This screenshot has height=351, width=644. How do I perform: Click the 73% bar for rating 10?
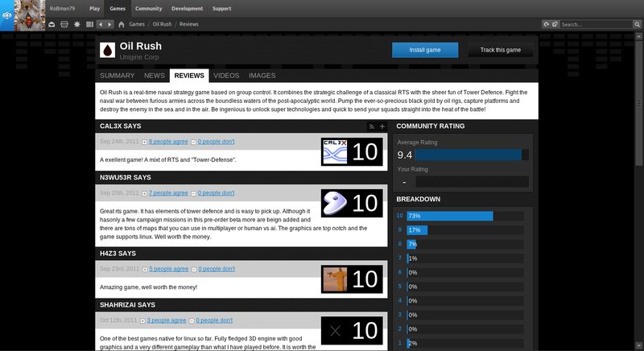pos(450,216)
